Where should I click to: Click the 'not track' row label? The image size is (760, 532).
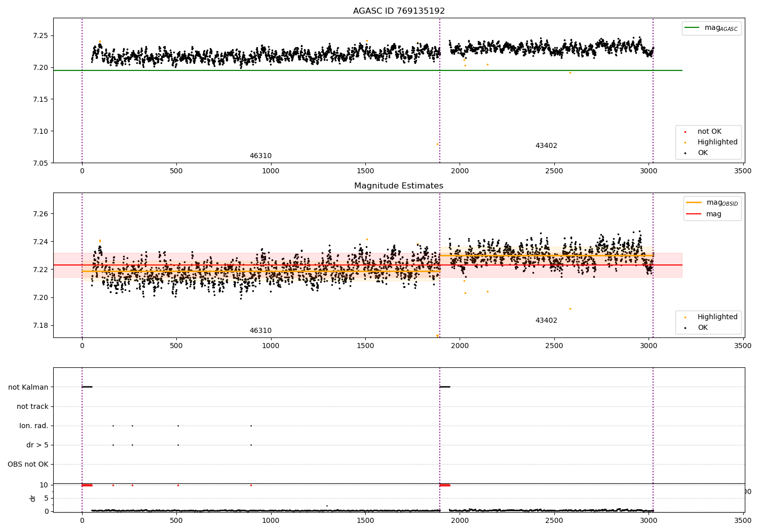pyautogui.click(x=32, y=406)
